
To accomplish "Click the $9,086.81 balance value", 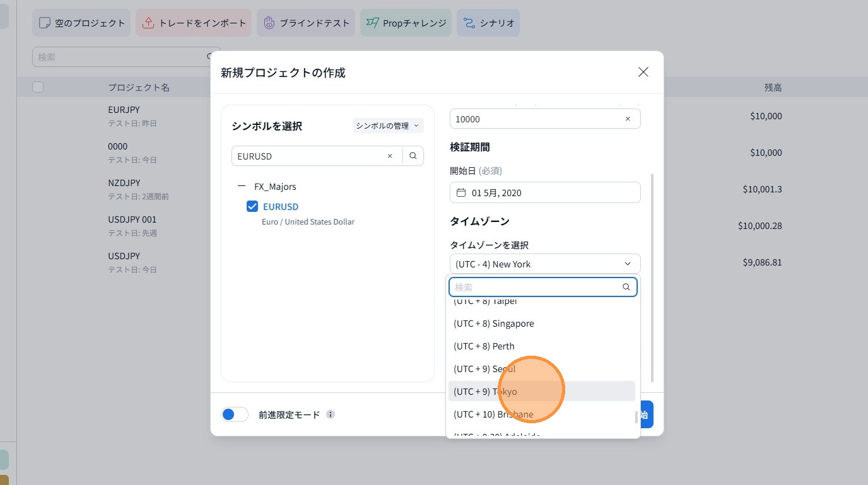I will (x=762, y=262).
